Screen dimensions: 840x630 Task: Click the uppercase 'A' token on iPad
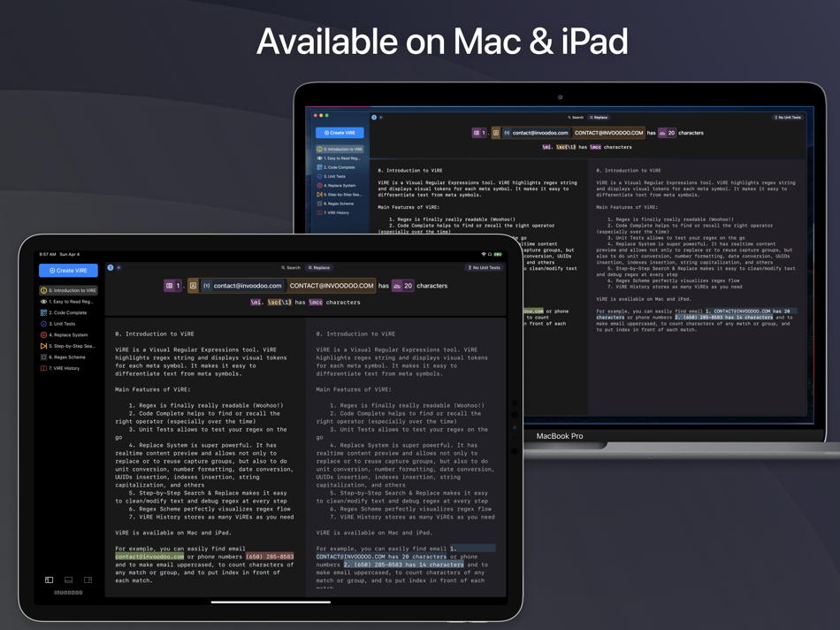[193, 286]
